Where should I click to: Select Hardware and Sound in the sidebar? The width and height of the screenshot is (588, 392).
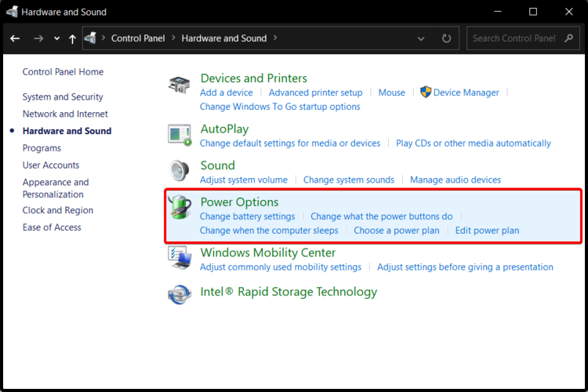click(x=67, y=131)
